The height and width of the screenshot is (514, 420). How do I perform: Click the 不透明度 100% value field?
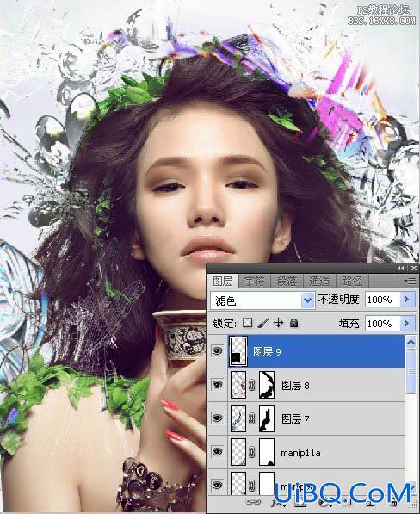[x=383, y=300]
